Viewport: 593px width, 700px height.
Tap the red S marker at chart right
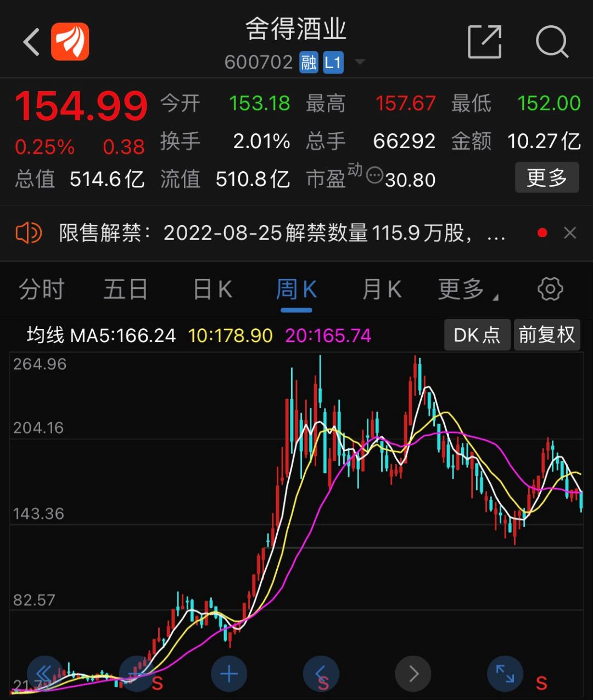[x=541, y=684]
